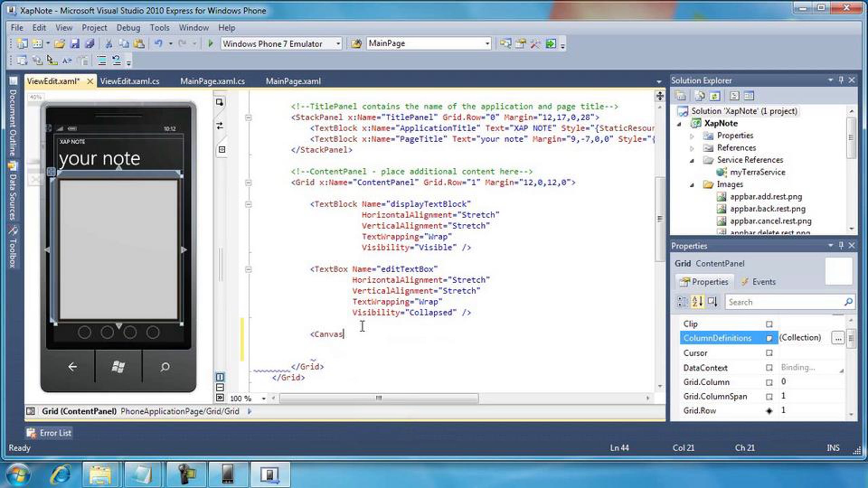
Task: Open the ColumnDefinitions collection editor button
Action: click(x=838, y=338)
